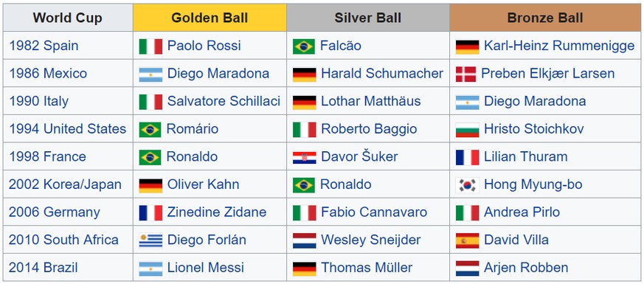The width and height of the screenshot is (644, 284).
Task: Click Croatia flag next to Davor Šuker
Action: click(x=305, y=157)
